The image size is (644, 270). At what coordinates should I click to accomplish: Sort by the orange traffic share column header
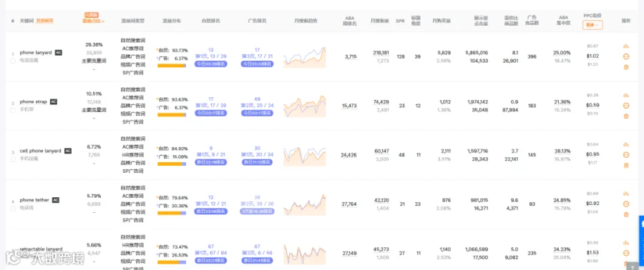click(x=94, y=21)
